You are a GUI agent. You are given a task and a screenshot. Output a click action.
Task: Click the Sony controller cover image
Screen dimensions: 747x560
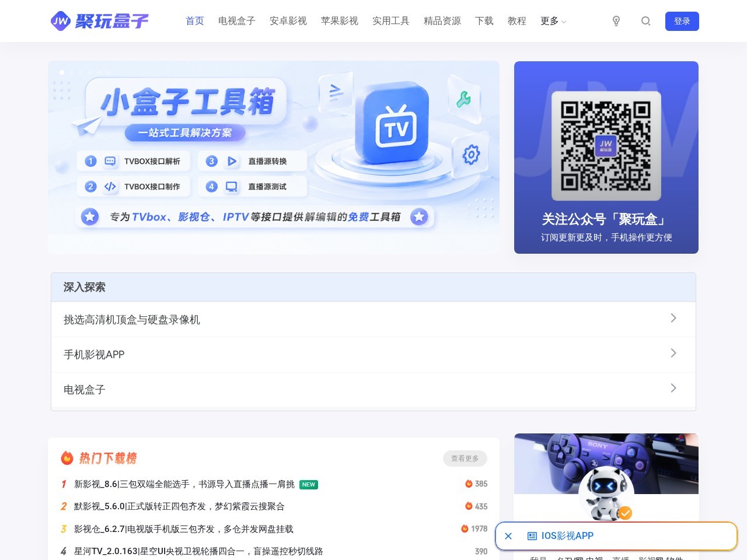[x=606, y=464]
